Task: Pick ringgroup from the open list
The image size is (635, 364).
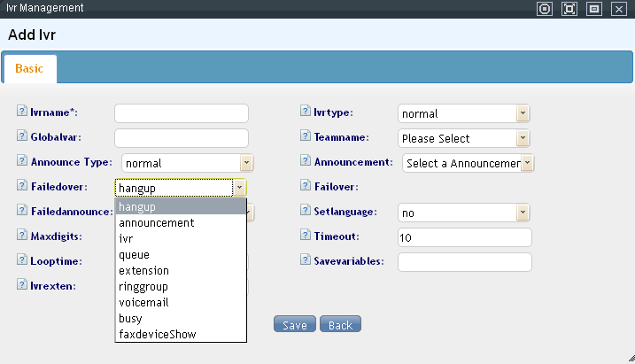Action: point(143,286)
